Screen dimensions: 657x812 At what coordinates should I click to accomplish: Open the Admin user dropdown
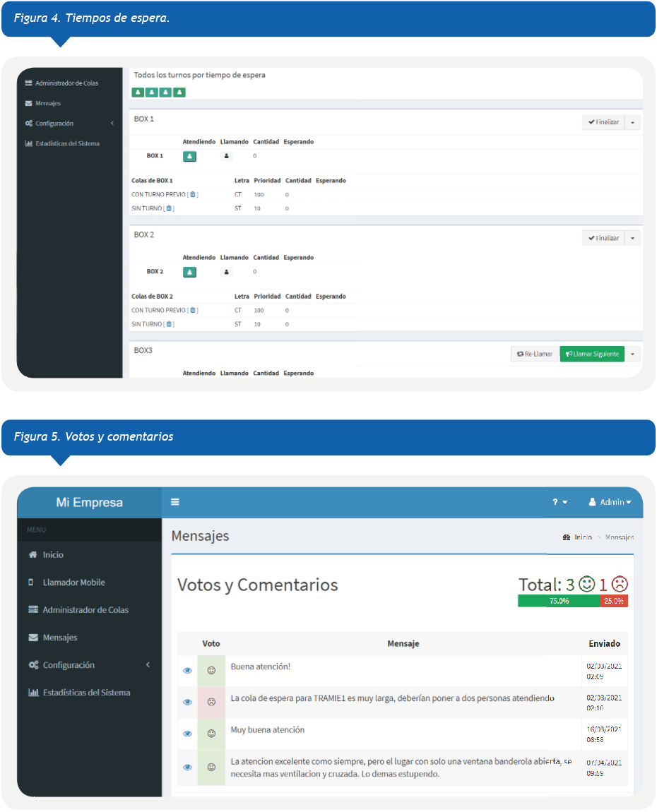tap(610, 502)
